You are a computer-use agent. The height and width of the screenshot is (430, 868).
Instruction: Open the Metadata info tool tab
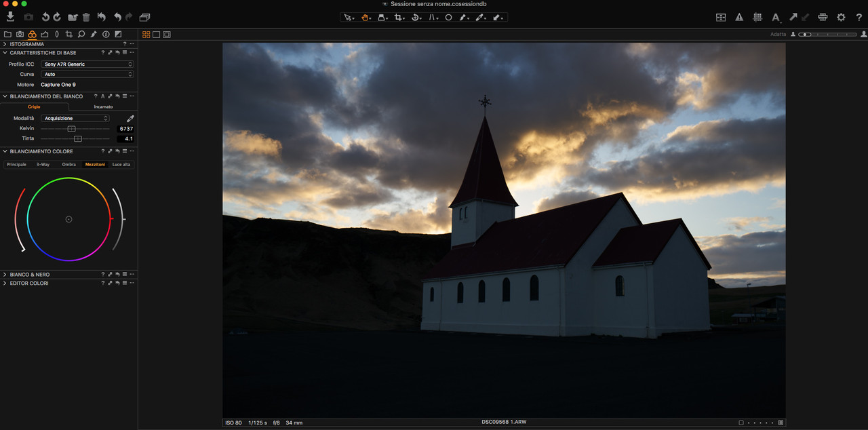[106, 34]
